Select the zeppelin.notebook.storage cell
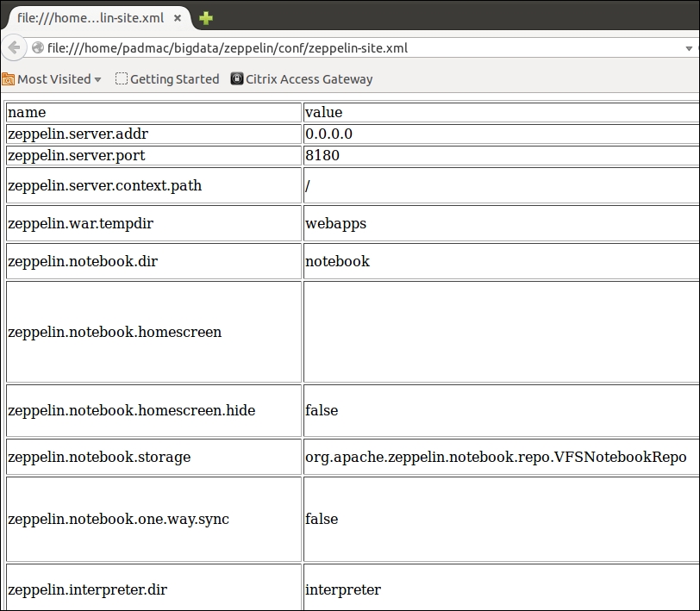 (x=154, y=457)
